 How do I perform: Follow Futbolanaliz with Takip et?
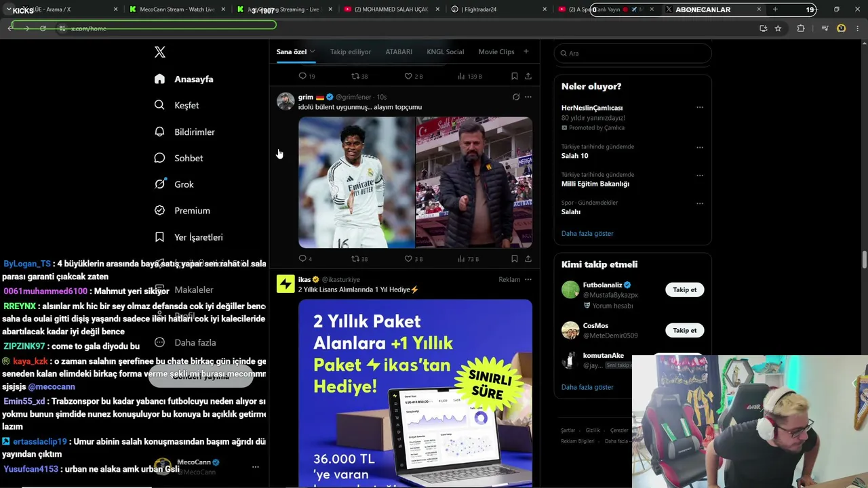click(685, 289)
